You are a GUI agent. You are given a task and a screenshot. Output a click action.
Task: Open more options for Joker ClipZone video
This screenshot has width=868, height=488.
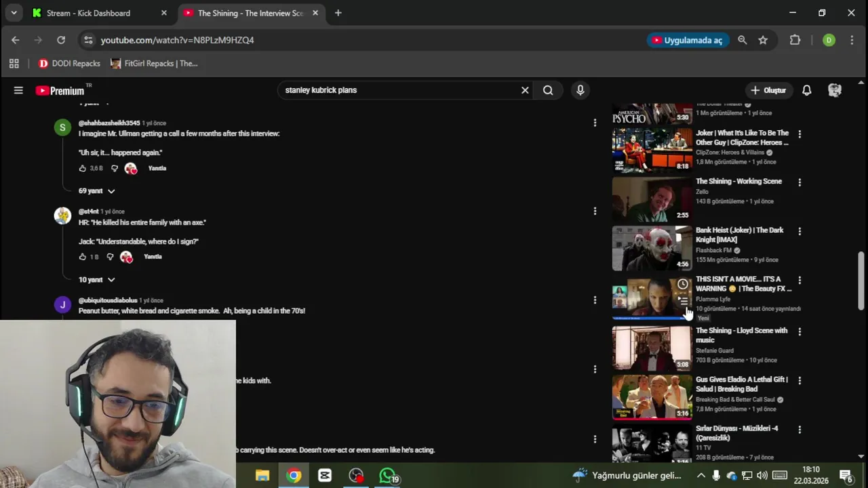click(x=800, y=134)
